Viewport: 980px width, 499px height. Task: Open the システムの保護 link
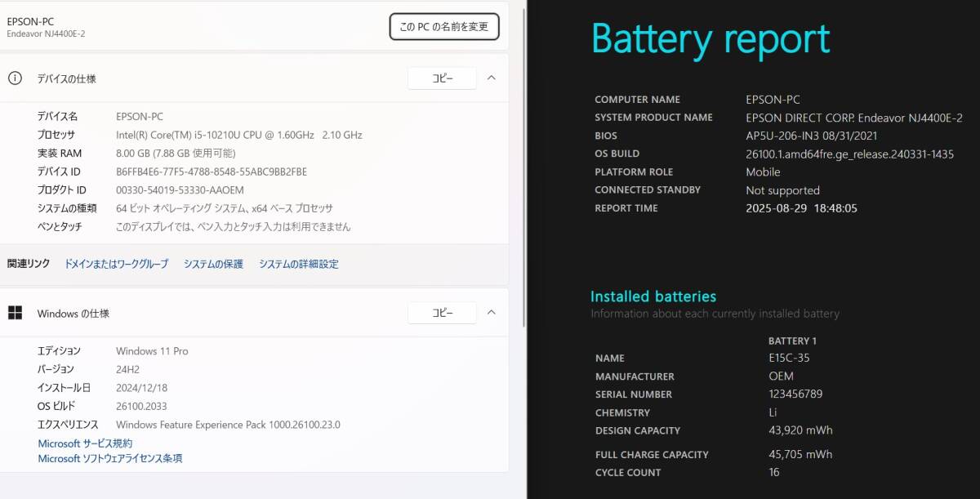213,264
